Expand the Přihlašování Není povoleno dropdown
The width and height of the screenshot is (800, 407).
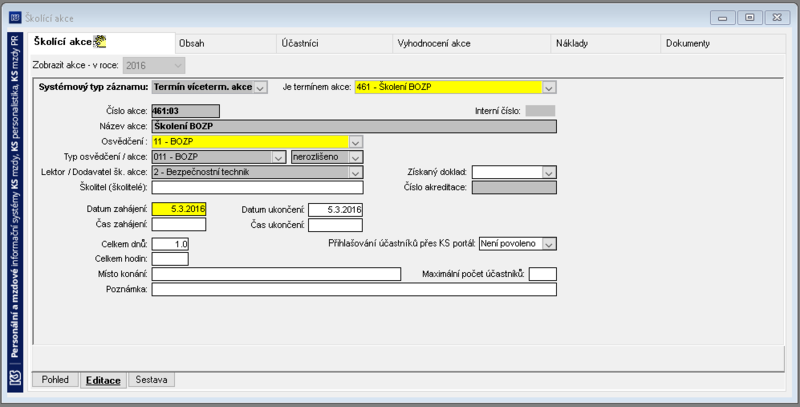coord(548,244)
